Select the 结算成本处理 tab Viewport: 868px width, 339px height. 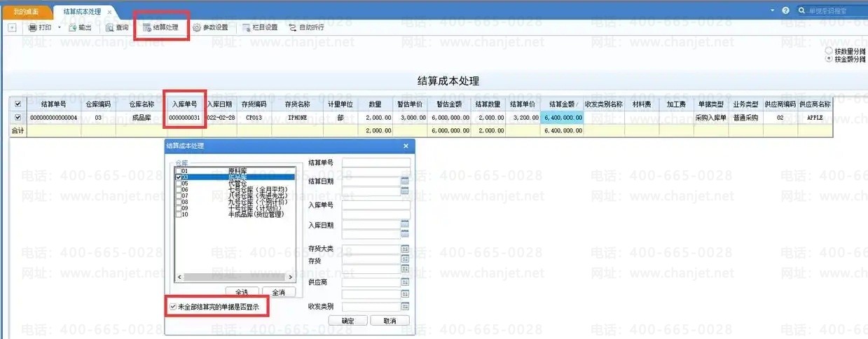pos(81,12)
